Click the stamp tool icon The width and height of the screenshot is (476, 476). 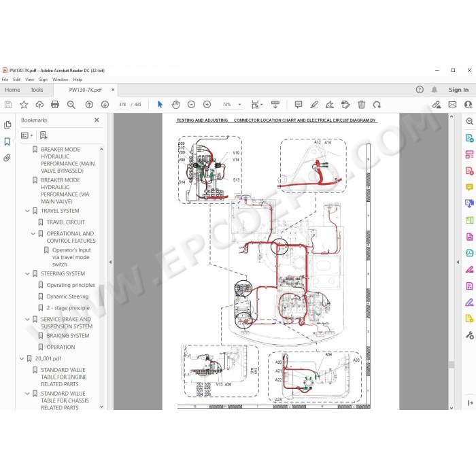pos(345,105)
